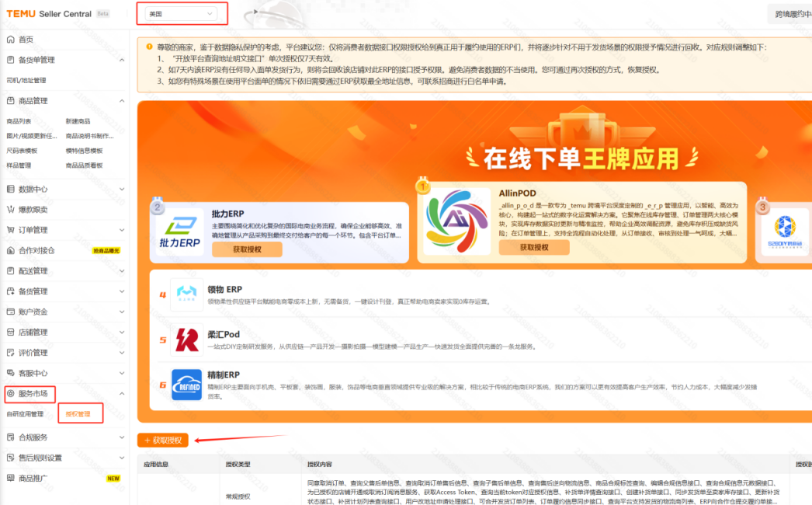The width and height of the screenshot is (812, 505).
Task: Click 获取授权 button under AllinPOD
Action: pyautogui.click(x=533, y=247)
